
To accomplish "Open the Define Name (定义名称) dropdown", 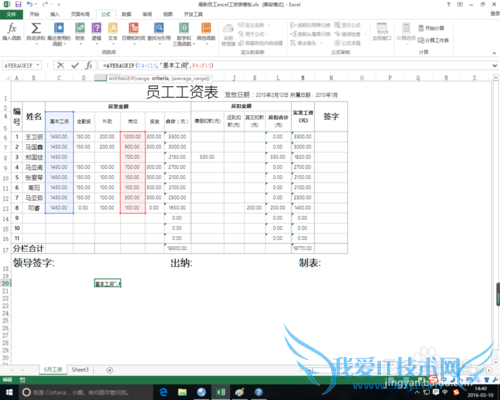I will 254,25.
